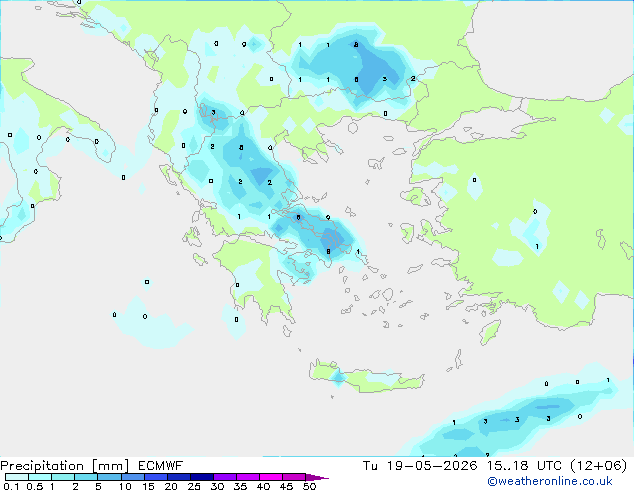
Task: Click the legend swatch between 15 and 20
Action: [x=156, y=477]
